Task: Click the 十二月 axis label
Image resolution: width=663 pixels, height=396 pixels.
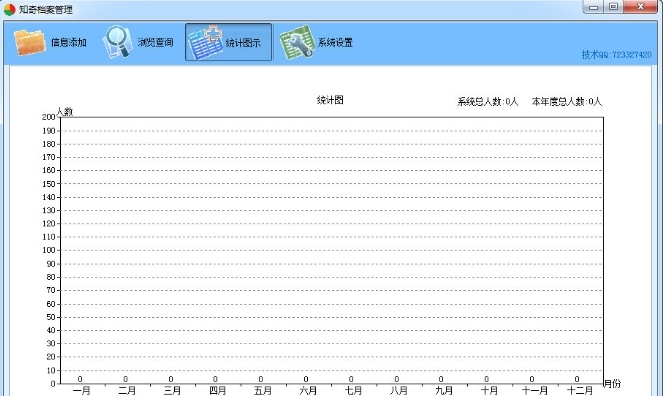Action: click(x=580, y=391)
